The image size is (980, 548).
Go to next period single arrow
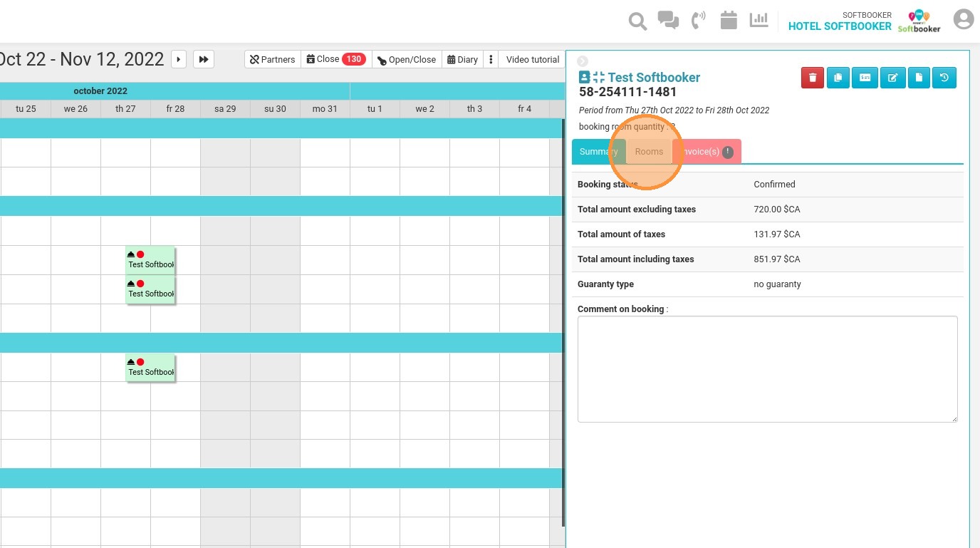(x=179, y=59)
